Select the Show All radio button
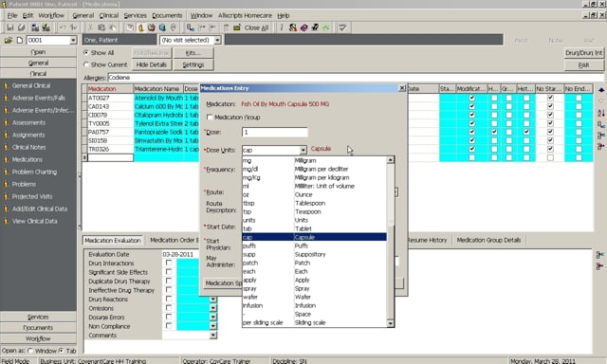Image resolution: width=607 pixels, height=364 pixels. pyautogui.click(x=86, y=52)
